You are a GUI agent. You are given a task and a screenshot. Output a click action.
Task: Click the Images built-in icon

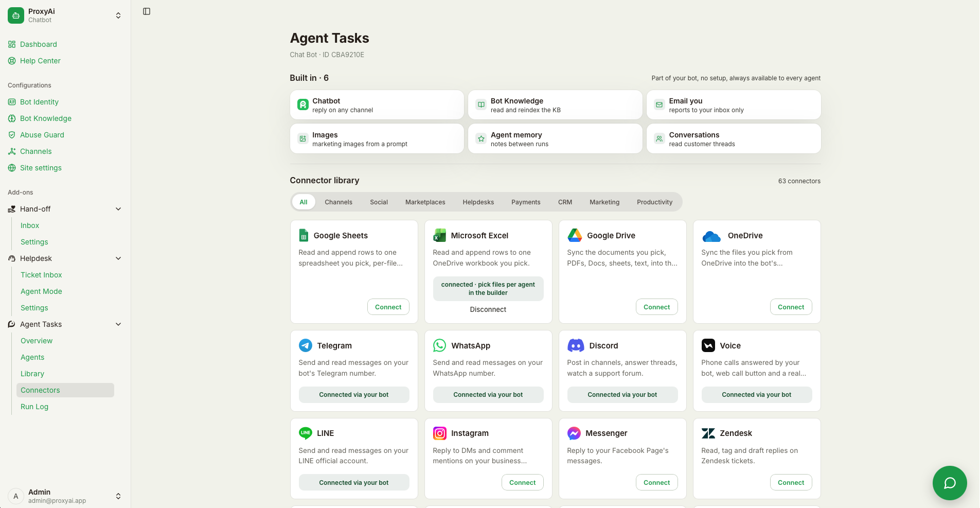(303, 138)
